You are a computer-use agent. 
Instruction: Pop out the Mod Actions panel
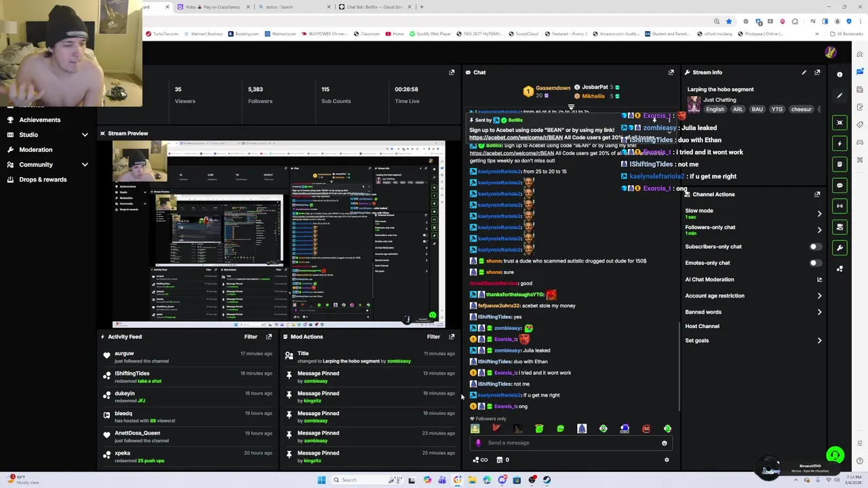point(452,336)
